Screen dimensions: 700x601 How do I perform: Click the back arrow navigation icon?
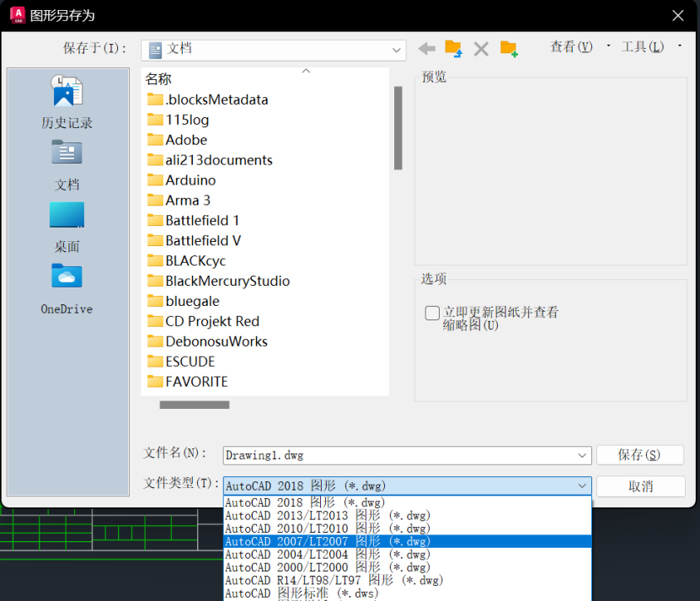coord(427,48)
